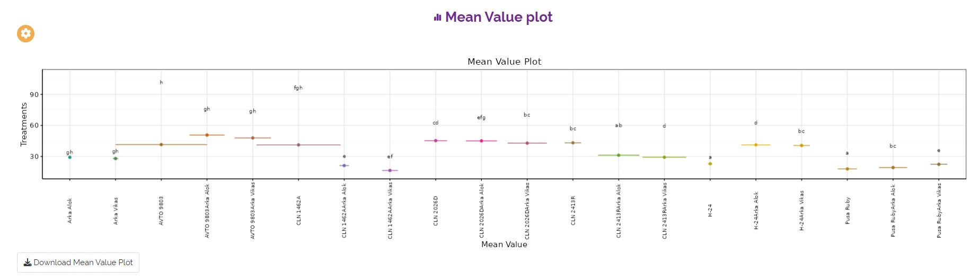Viewport: 980px width, 280px height.
Task: Click the CLN 1462AArka Vikas data point
Action: coord(390,170)
